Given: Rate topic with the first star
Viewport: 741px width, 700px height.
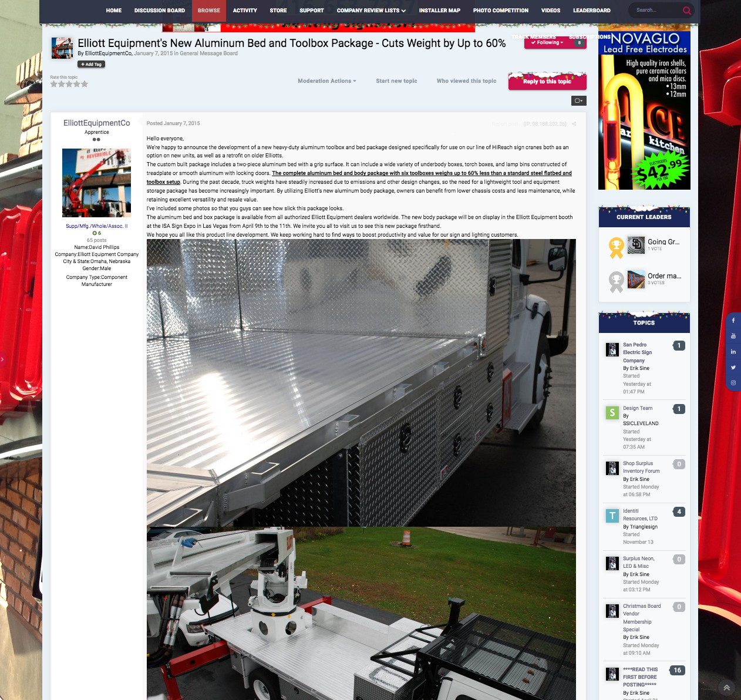Looking at the screenshot, I should [53, 84].
